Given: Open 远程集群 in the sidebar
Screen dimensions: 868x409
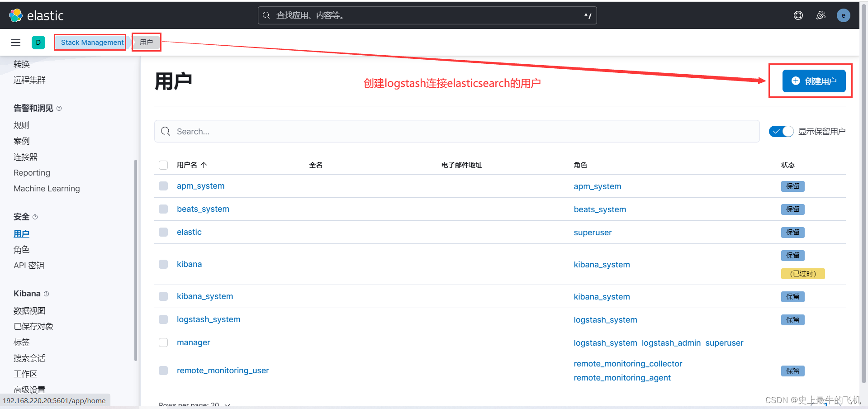Looking at the screenshot, I should click(x=29, y=80).
